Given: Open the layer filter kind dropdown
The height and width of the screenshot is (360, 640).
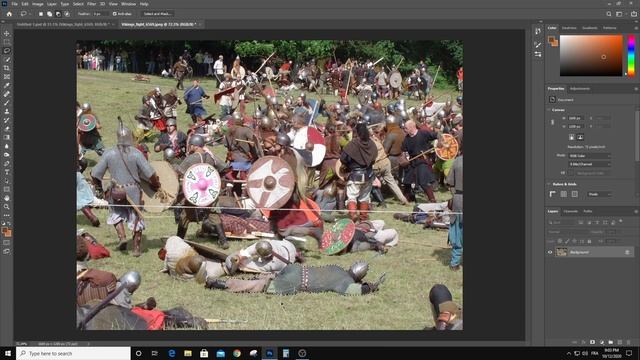Looking at the screenshot, I should 562,223.
